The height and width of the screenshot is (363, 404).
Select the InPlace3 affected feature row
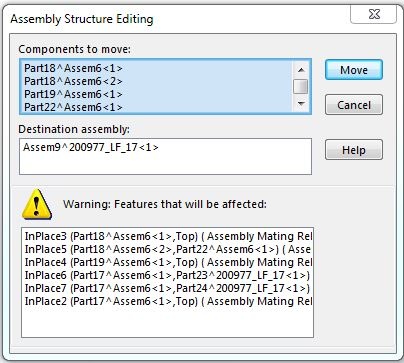tap(167, 236)
